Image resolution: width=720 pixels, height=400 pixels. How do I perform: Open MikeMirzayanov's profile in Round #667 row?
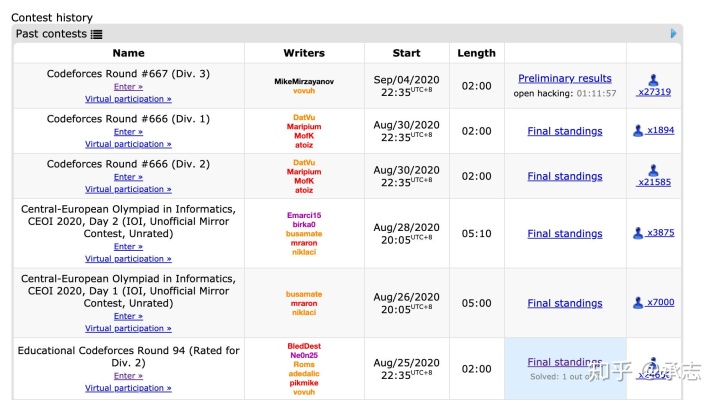[304, 81]
